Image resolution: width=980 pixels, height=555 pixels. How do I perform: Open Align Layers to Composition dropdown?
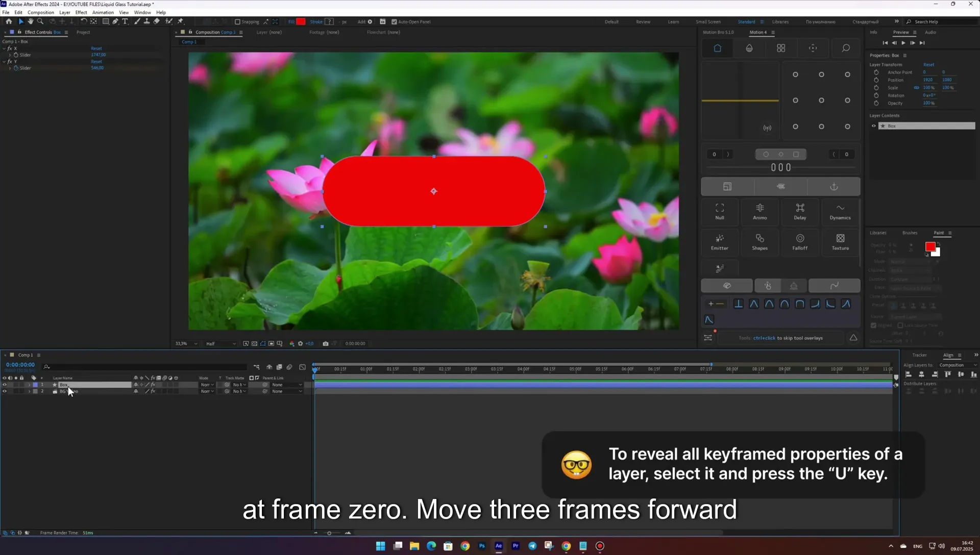(958, 365)
